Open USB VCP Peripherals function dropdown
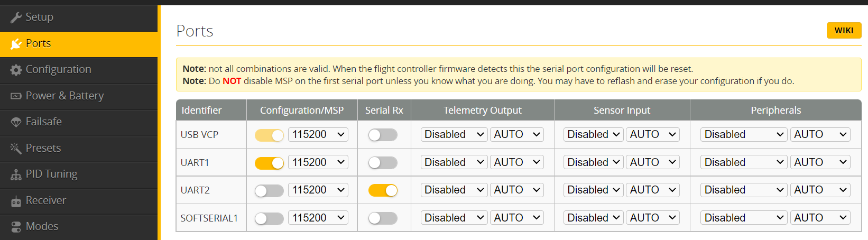Viewport: 868px width, 240px height. (x=744, y=135)
